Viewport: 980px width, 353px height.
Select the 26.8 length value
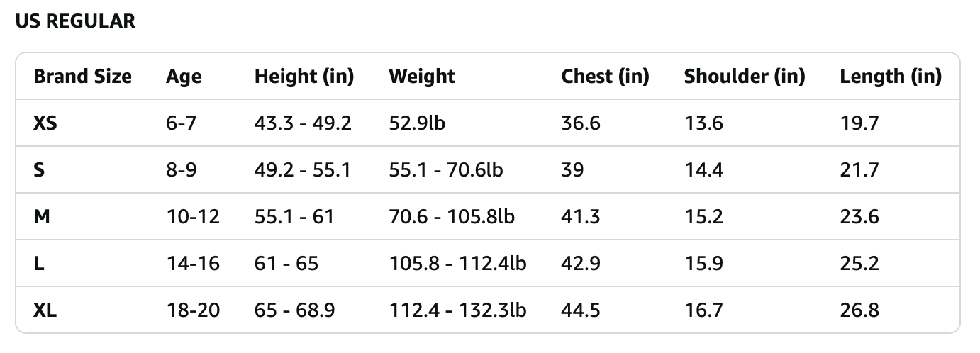859,310
